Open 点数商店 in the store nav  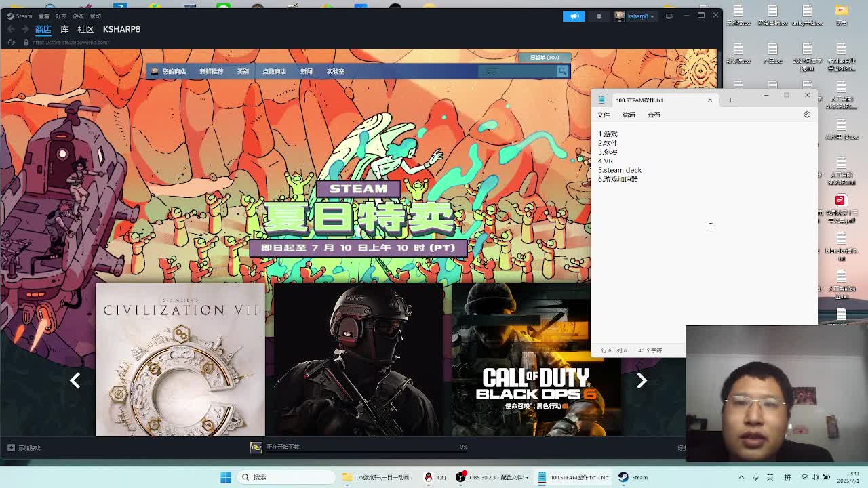(274, 71)
